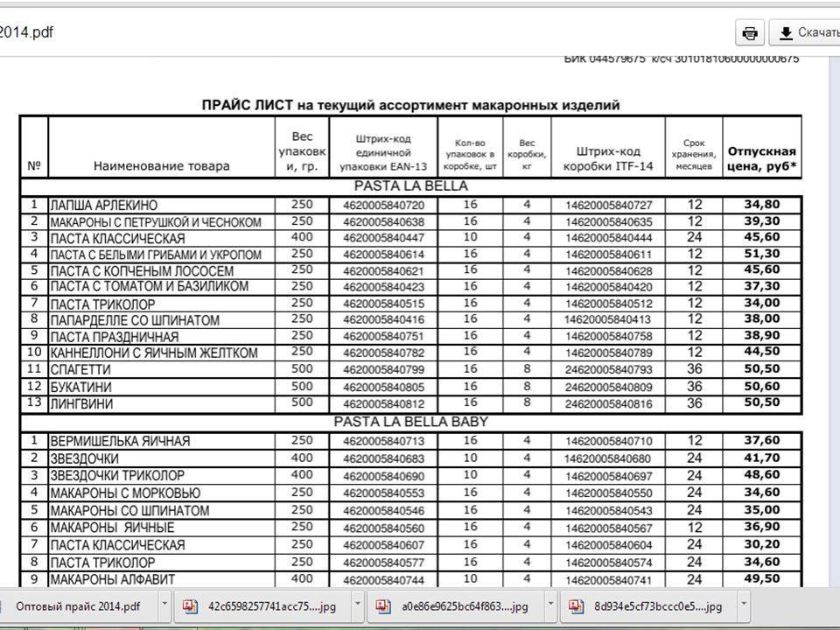840x630 pixels.
Task: Select МАКАРОНЫ СО ШПИНАТОМ name
Action: (129, 510)
